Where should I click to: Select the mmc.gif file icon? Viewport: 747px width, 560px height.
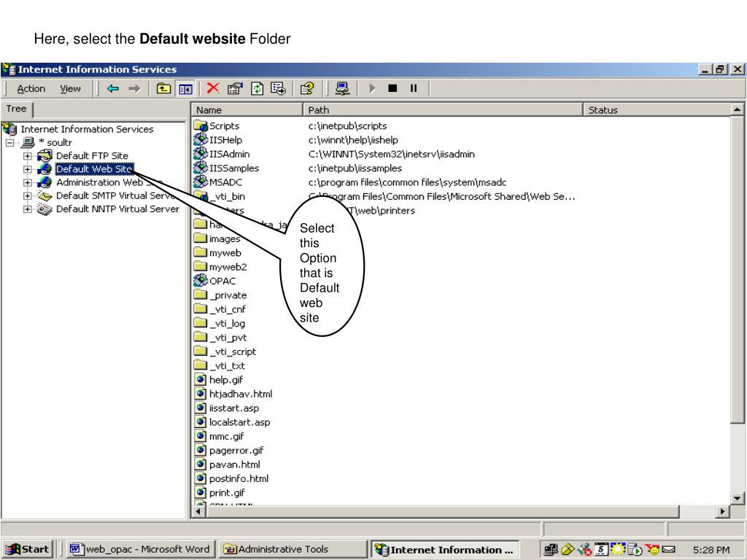pos(201,436)
